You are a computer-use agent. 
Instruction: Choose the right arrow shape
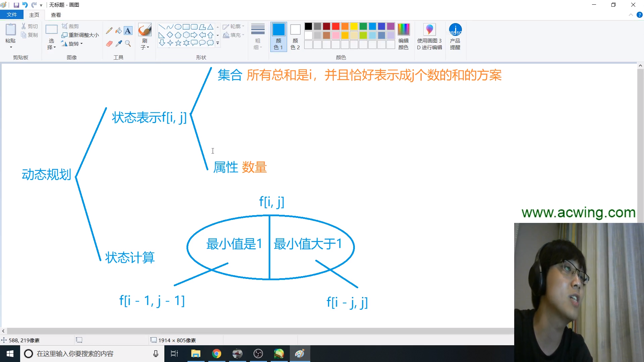tap(194, 35)
